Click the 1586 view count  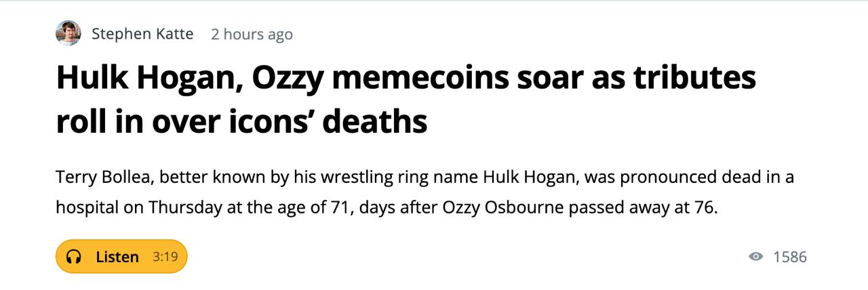pyautogui.click(x=790, y=257)
